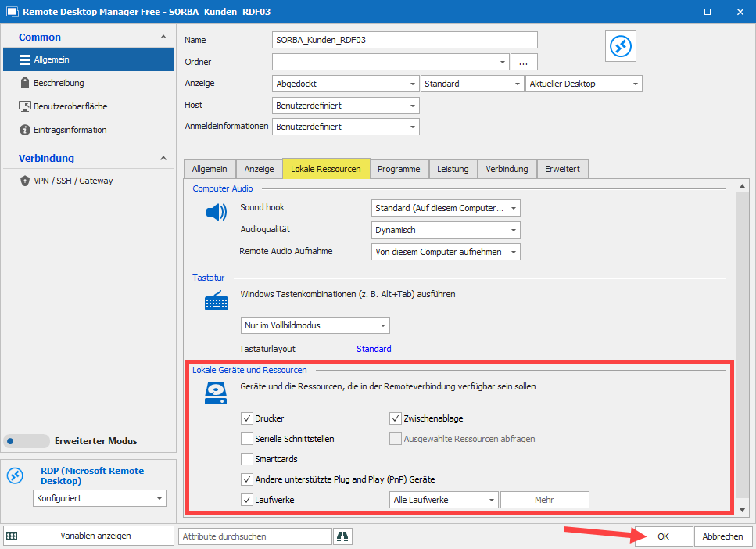
Task: Click the RDP session icon next to Name
Action: [622, 47]
